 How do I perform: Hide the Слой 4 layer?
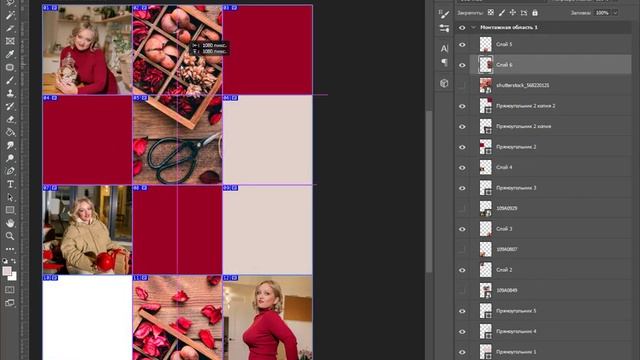[462, 167]
